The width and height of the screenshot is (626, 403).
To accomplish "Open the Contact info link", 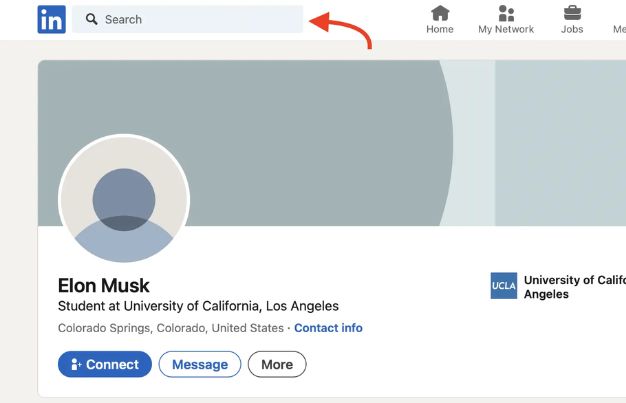I will click(328, 328).
